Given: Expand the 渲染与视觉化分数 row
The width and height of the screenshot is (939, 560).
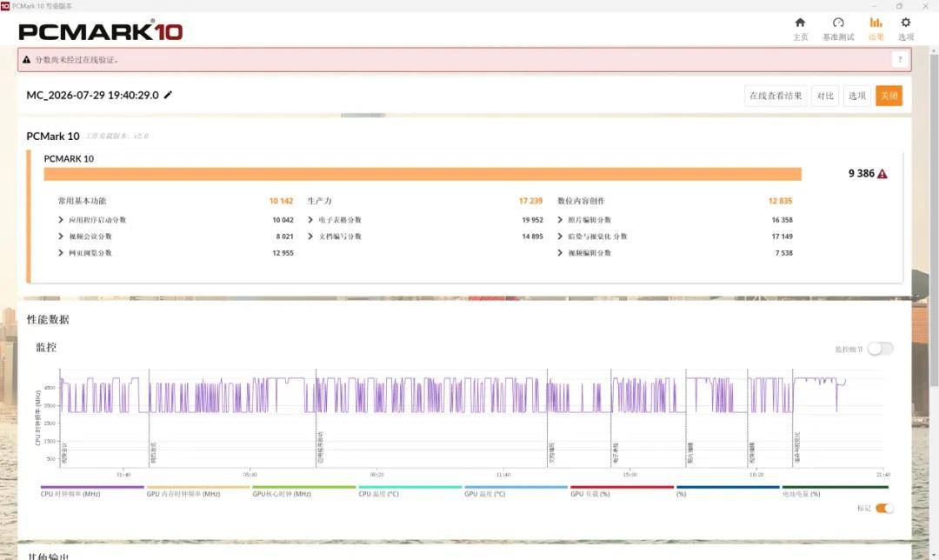Looking at the screenshot, I should [x=560, y=236].
